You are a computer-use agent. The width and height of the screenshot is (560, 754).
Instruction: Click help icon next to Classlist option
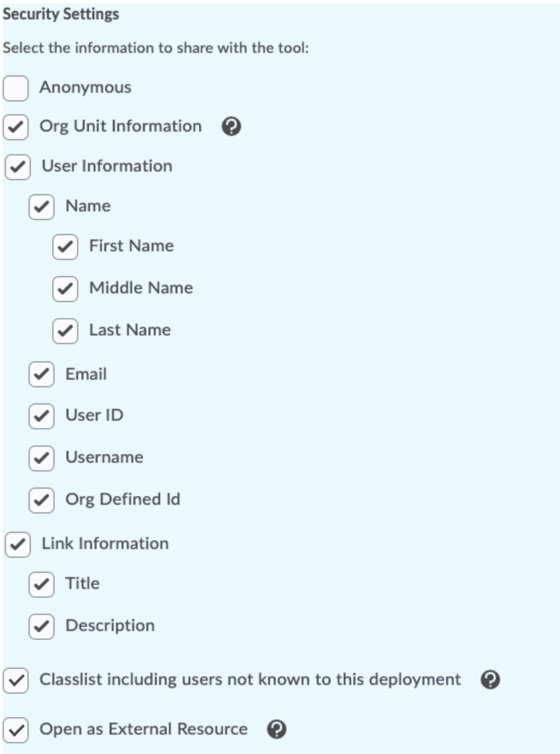[x=490, y=680]
